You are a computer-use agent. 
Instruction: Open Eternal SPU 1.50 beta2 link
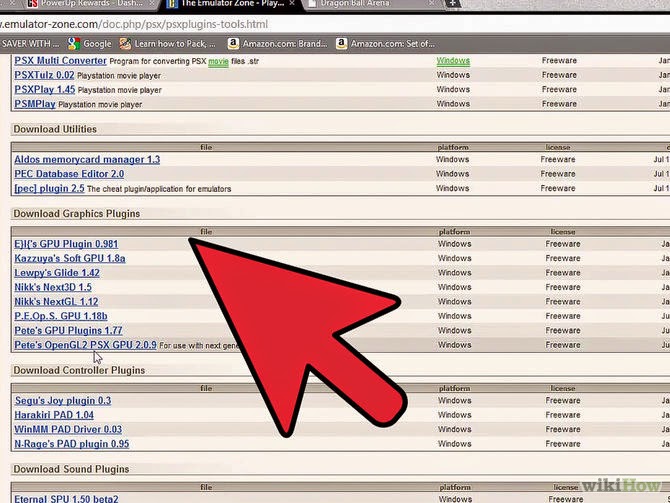[x=66, y=499]
